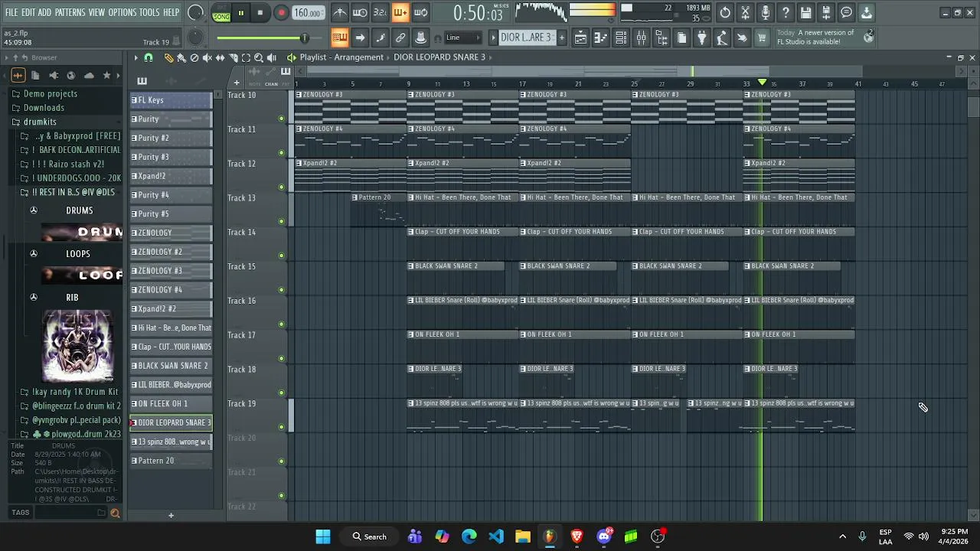Expand the !kay randy 1K Drum Kit folder
Screen dimensions: 980x551
click(69, 392)
